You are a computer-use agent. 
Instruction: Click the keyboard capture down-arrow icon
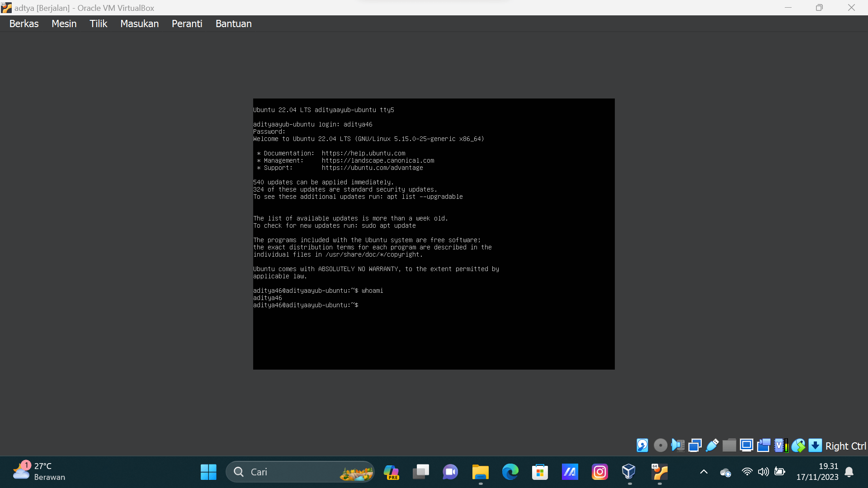coord(815,446)
